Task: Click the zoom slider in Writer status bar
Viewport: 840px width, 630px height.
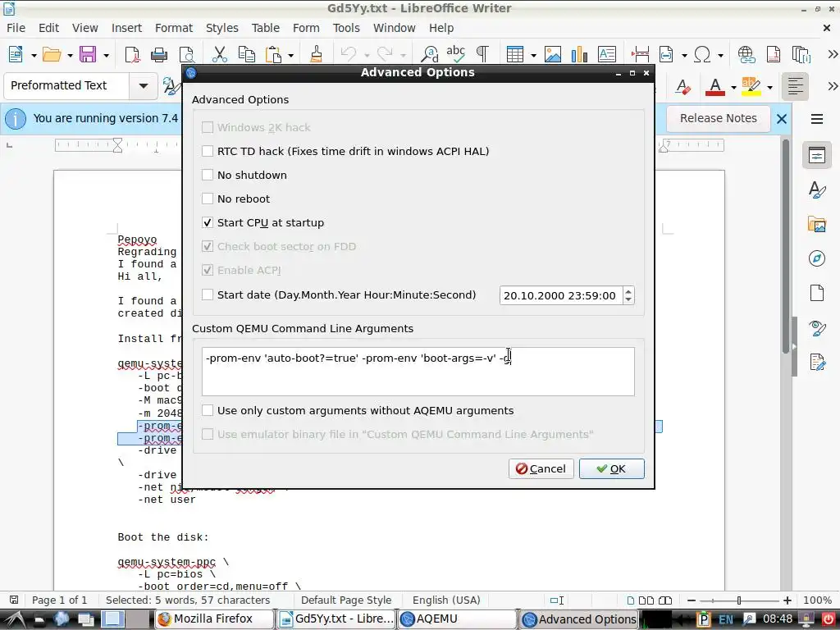Action: coord(739,600)
